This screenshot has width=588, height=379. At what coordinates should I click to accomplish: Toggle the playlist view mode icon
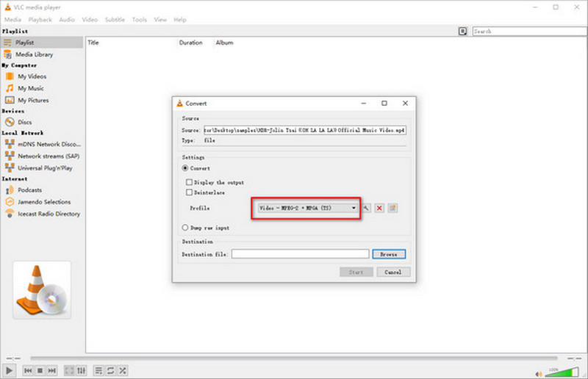[x=463, y=31]
